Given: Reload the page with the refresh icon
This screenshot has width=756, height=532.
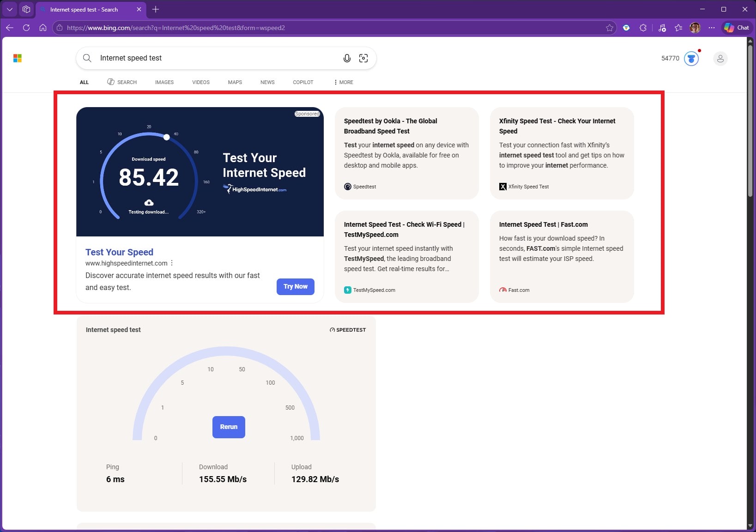Looking at the screenshot, I should 26,28.
